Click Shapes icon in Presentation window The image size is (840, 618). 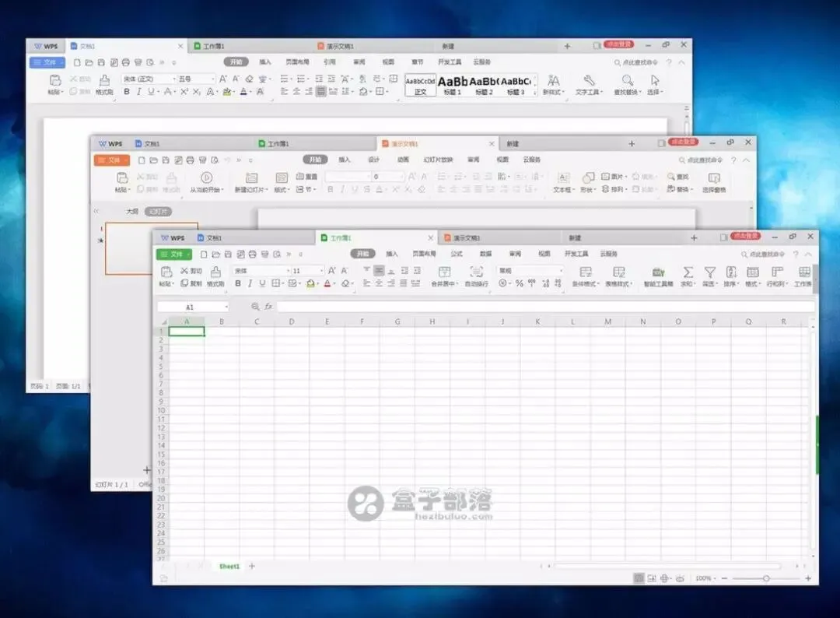(588, 177)
